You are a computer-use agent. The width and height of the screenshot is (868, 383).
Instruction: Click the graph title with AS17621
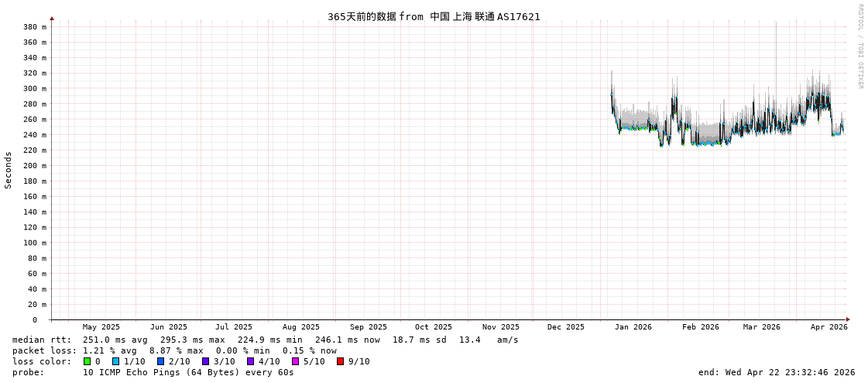click(x=434, y=16)
